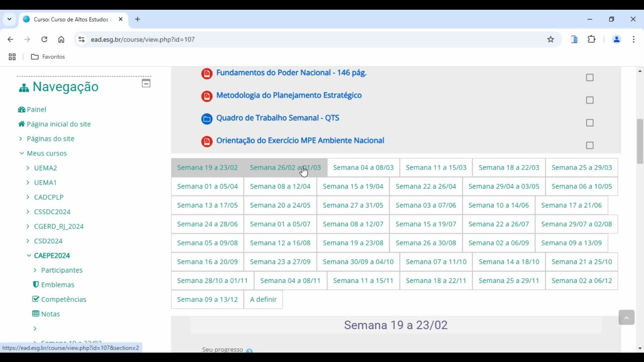Click the Semana 19 a 23/02 section heading
The width and height of the screenshot is (644, 362).
(x=396, y=325)
